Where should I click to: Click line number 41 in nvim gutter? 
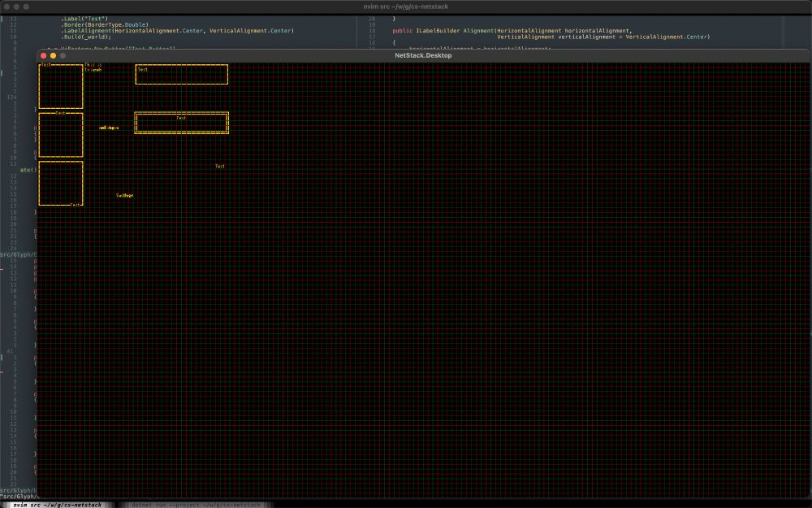tap(11, 351)
